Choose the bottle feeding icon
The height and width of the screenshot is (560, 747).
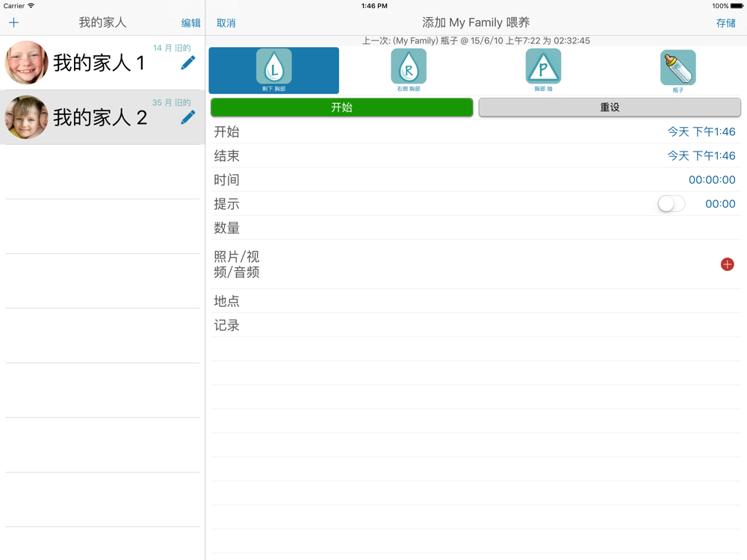point(678,68)
